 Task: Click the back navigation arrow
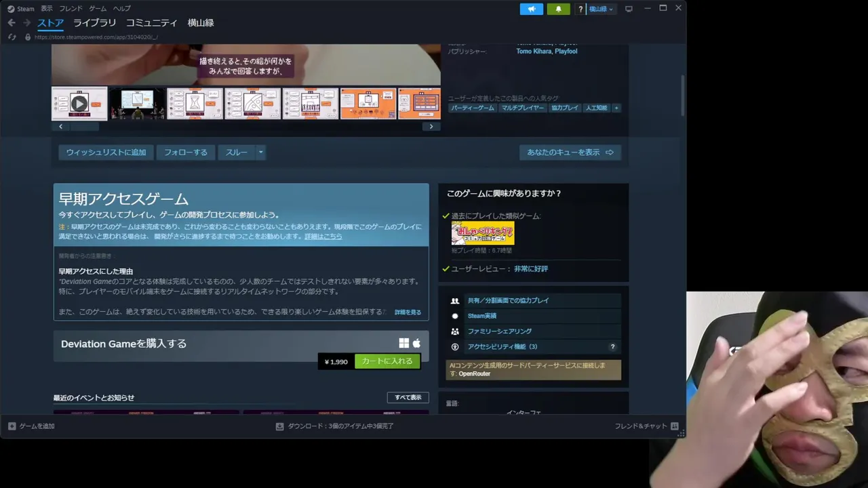(x=12, y=23)
